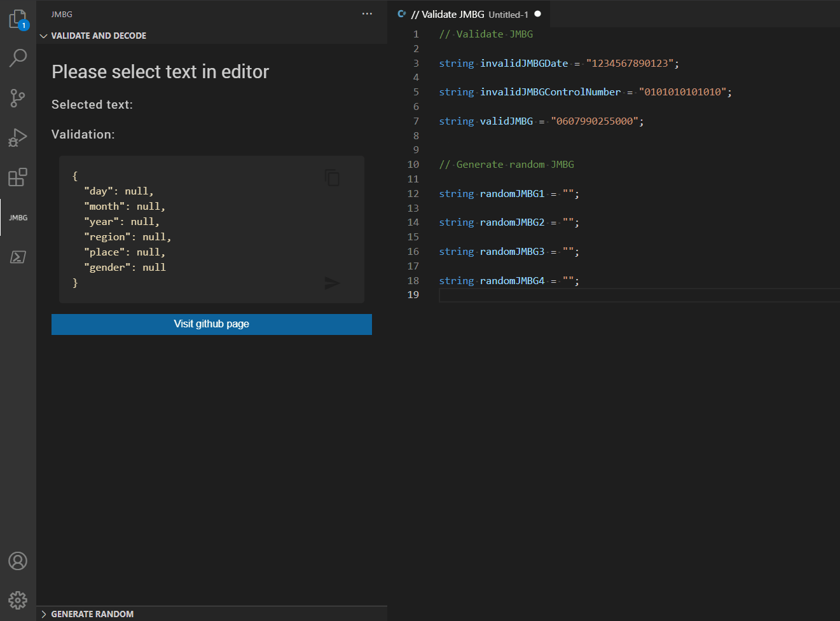The width and height of the screenshot is (840, 621).
Task: Click the invalidJMBGControlNumber variable name
Action: click(550, 92)
